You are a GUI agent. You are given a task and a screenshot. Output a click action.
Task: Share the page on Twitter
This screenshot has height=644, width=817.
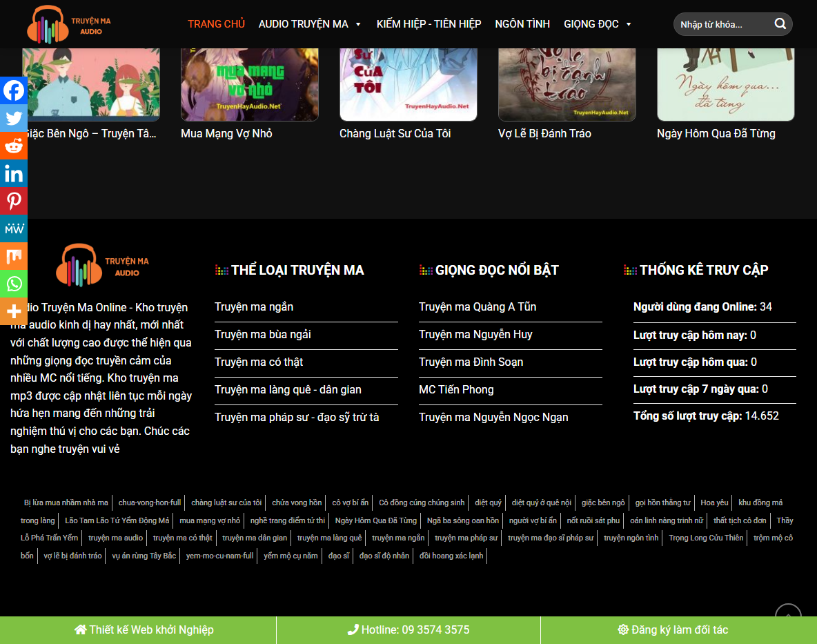pos(14,118)
